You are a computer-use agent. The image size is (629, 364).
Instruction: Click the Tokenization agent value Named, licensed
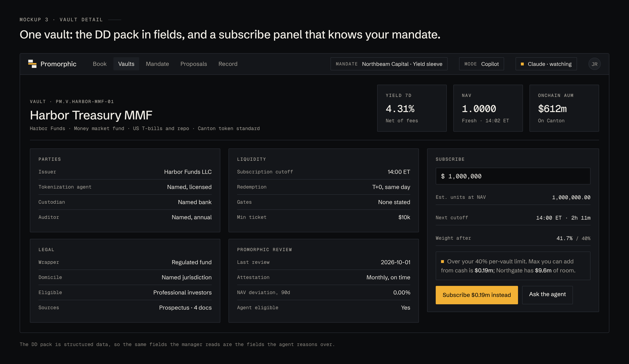tap(189, 187)
